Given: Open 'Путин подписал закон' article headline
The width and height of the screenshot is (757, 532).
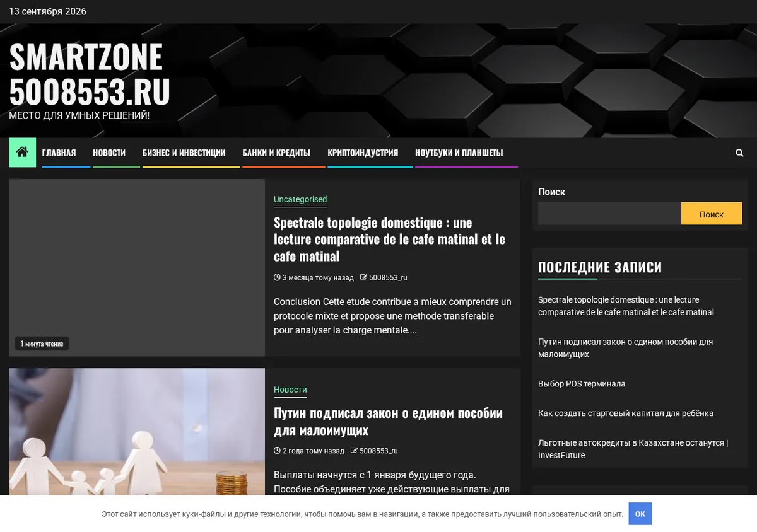Looking at the screenshot, I should [x=388, y=421].
